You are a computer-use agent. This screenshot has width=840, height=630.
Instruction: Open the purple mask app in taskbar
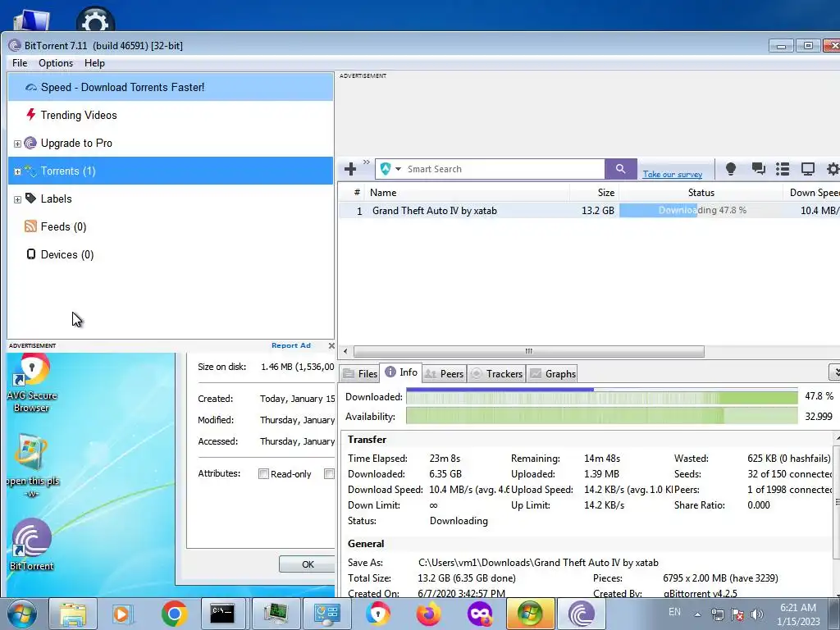[x=479, y=614]
